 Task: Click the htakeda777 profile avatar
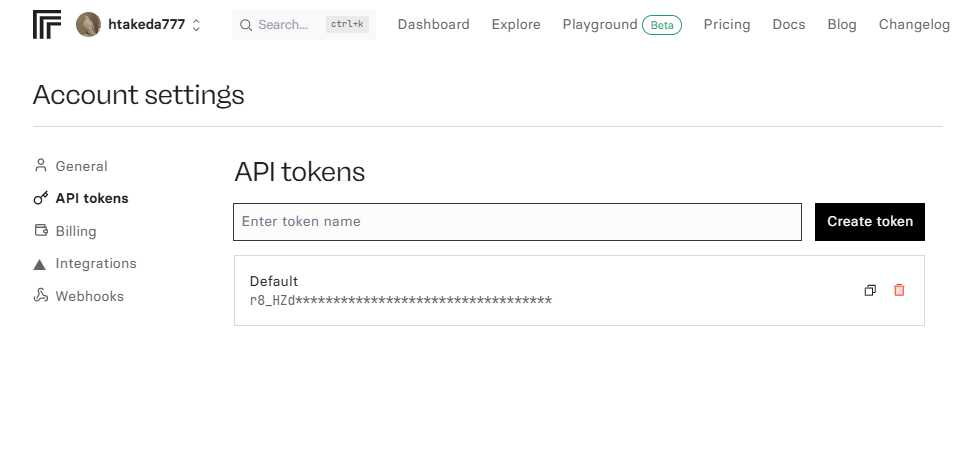(88, 25)
